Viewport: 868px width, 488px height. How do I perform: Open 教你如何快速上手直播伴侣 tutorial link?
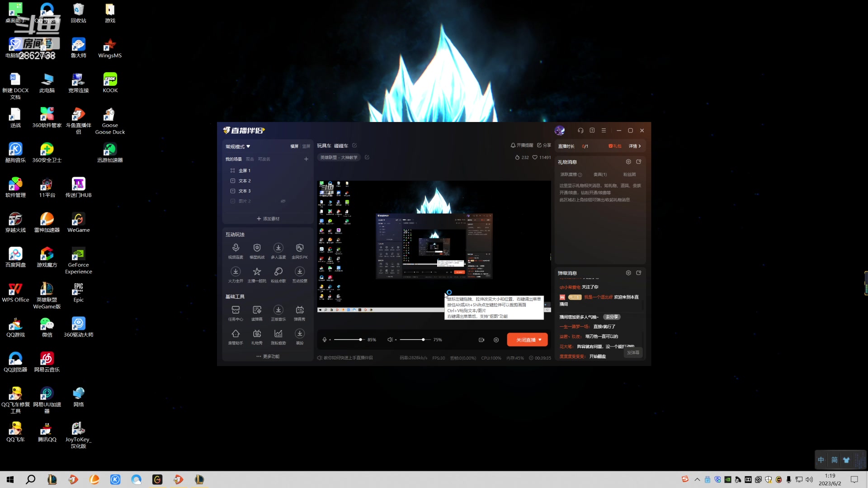(345, 358)
